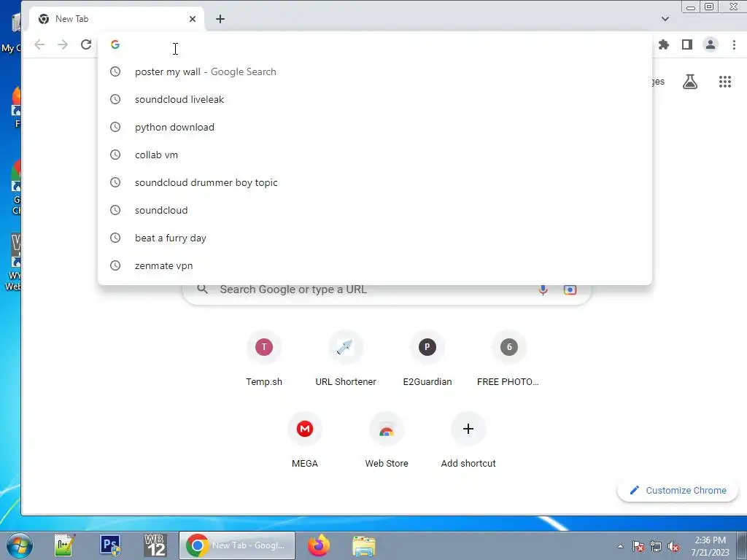Open the E2Guardian shortcut

427,358
